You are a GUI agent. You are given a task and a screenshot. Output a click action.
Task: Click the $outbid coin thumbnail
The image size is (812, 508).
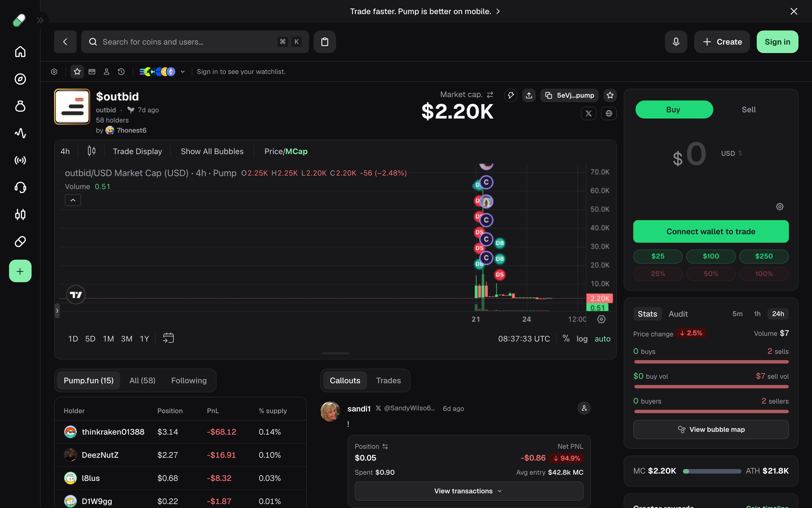72,106
